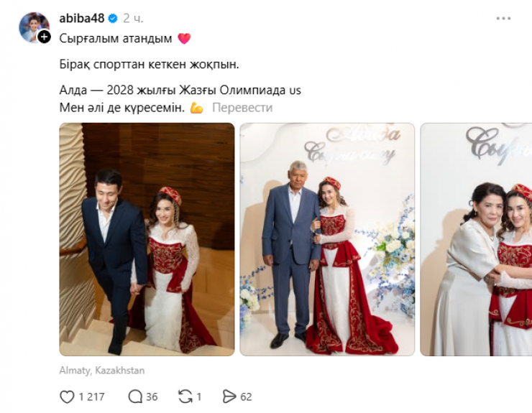Open the photo of the couple on the stairs
Image resolution: width=532 pixels, height=413 pixels.
147,239
